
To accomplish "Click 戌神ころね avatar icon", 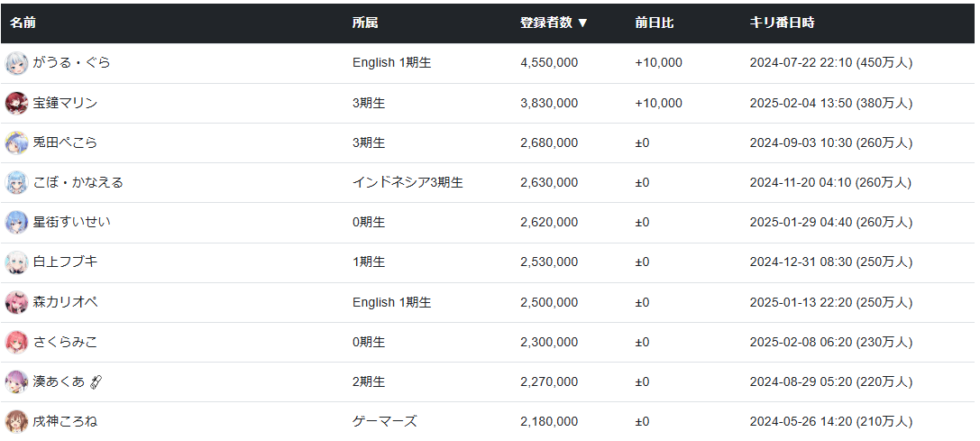I will [x=16, y=421].
